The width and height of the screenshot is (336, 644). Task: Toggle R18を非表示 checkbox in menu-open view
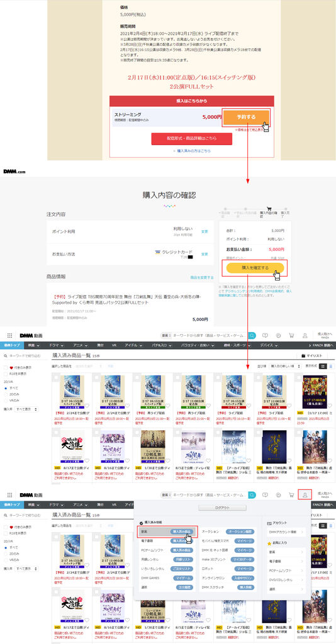coord(6,533)
